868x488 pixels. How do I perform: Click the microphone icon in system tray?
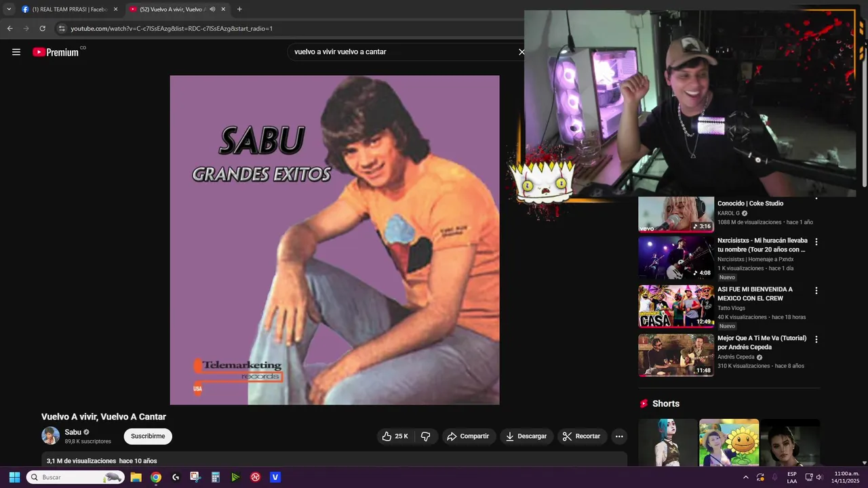pos(775,477)
